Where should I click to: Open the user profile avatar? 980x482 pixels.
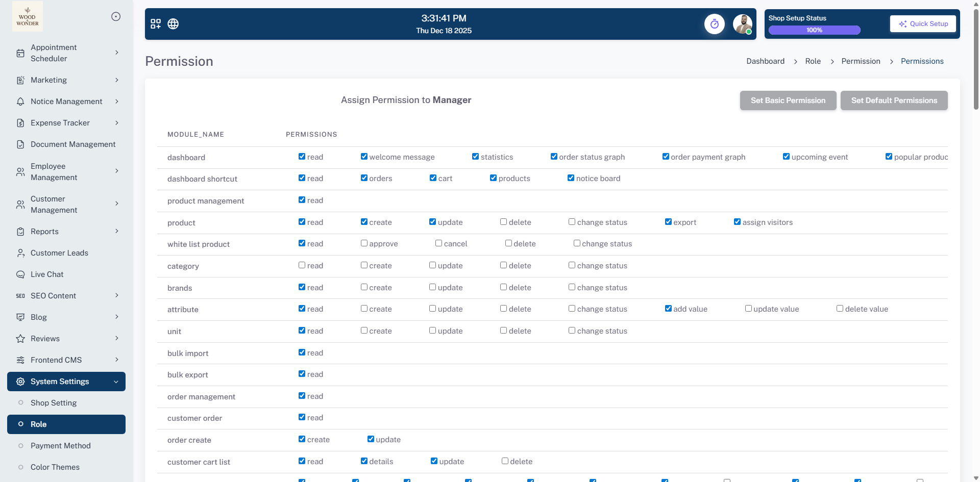click(x=742, y=24)
